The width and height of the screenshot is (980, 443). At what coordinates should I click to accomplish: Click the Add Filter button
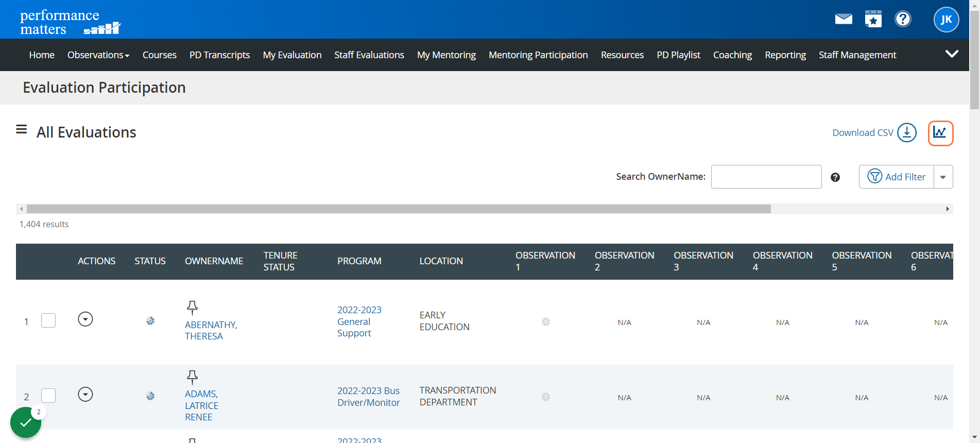[x=897, y=177]
